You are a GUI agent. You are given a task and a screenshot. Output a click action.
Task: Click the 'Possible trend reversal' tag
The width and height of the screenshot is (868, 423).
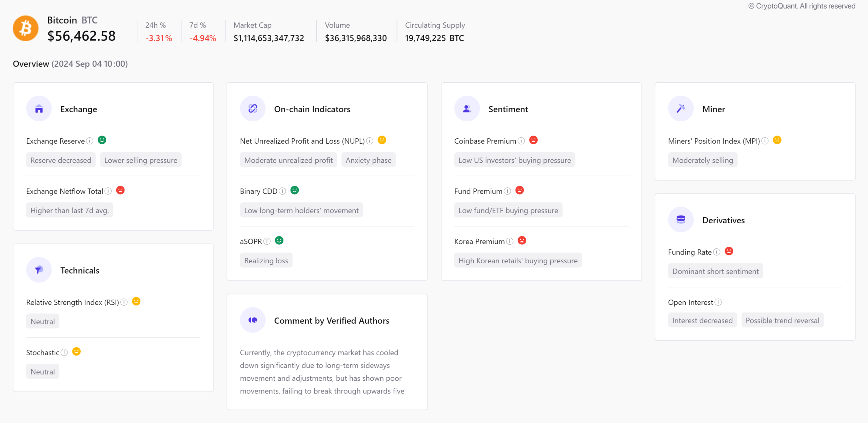[782, 320]
